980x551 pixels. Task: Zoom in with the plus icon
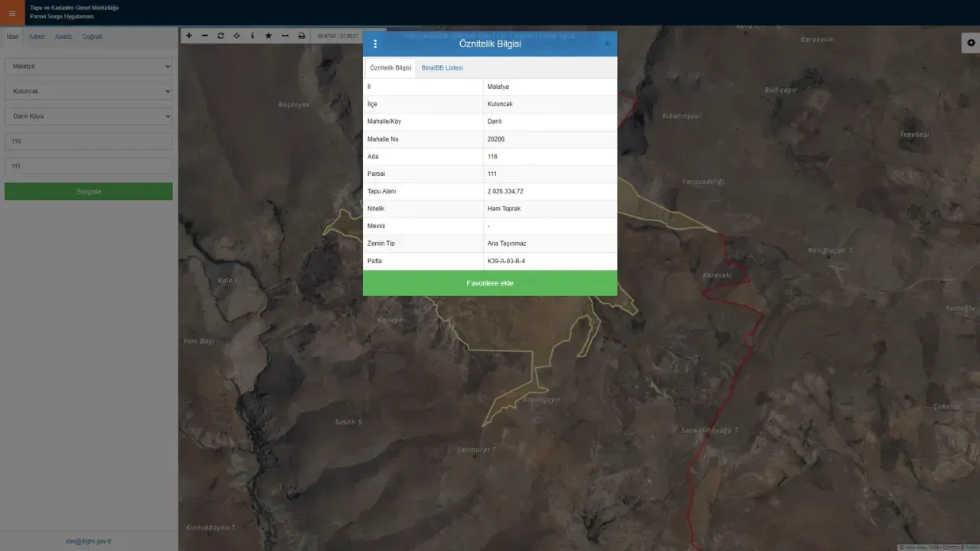point(189,36)
